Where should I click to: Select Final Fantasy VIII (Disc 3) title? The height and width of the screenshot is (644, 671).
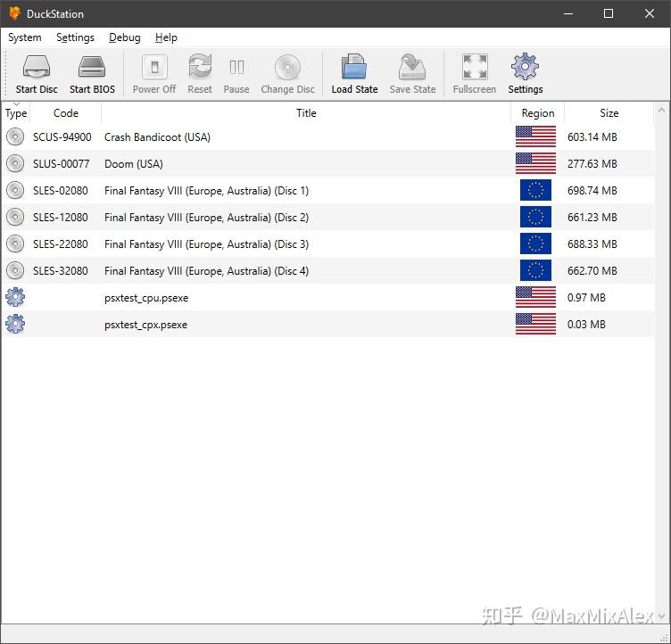206,244
